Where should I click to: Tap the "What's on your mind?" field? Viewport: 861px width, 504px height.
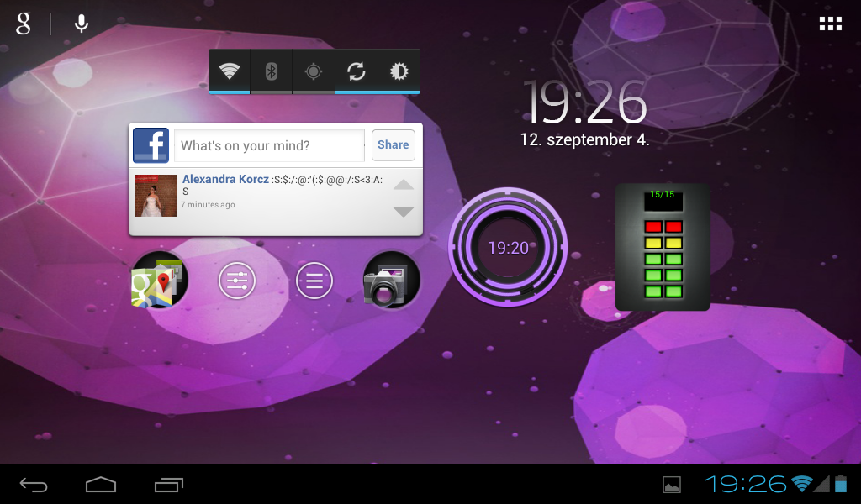coord(270,145)
